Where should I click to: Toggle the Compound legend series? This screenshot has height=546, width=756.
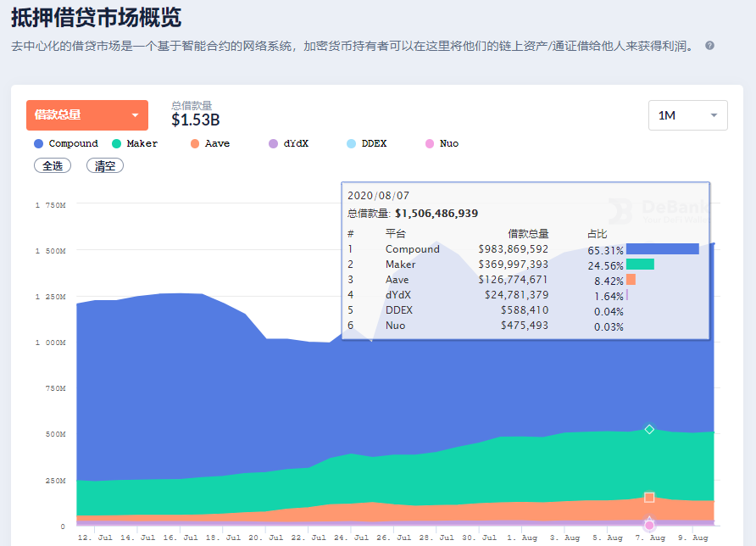pyautogui.click(x=66, y=143)
